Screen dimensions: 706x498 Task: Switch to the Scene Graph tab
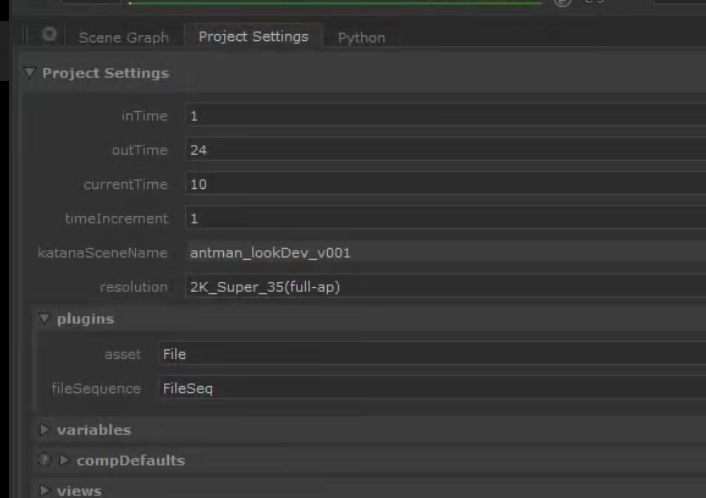[x=124, y=37]
